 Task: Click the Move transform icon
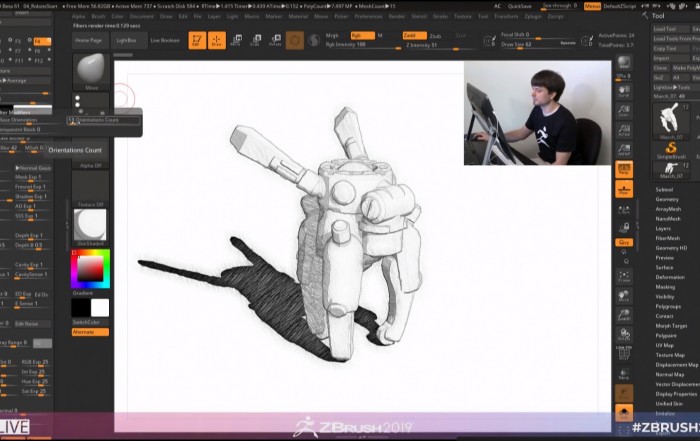236,41
